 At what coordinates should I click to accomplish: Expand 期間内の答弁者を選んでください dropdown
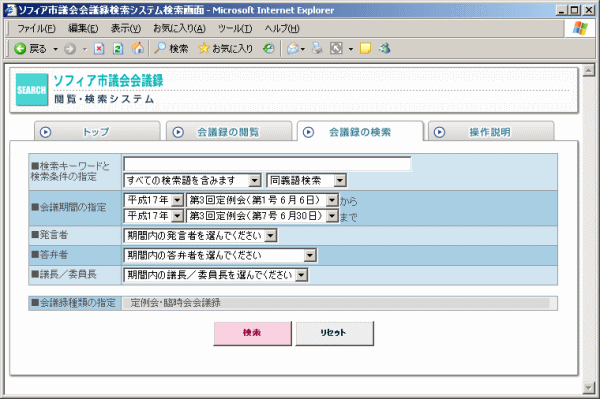(x=310, y=255)
